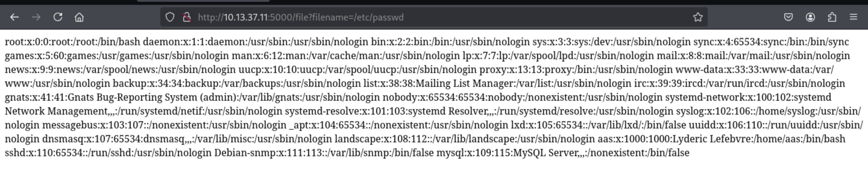Reload the current page
Screen dimensions: 868x196
pos(58,17)
